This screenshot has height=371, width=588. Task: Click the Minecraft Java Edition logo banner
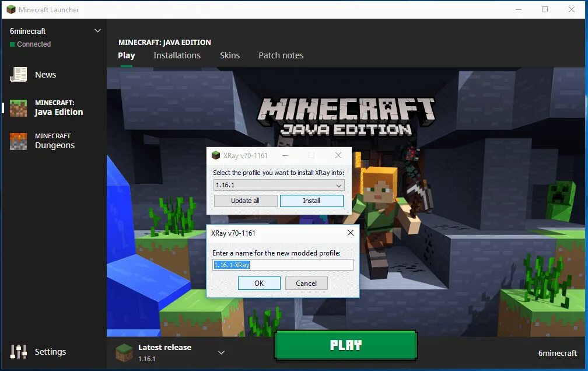[346, 117]
